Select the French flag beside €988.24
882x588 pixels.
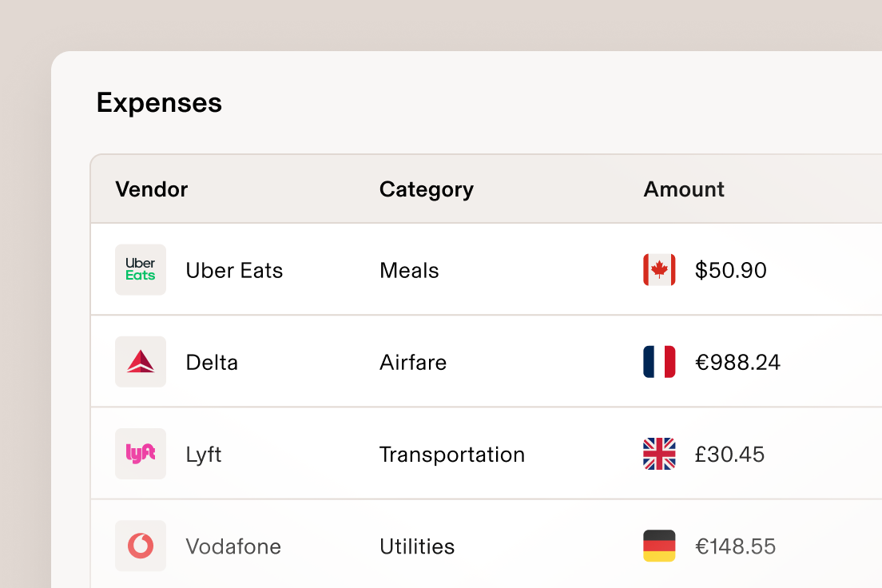pyautogui.click(x=658, y=361)
